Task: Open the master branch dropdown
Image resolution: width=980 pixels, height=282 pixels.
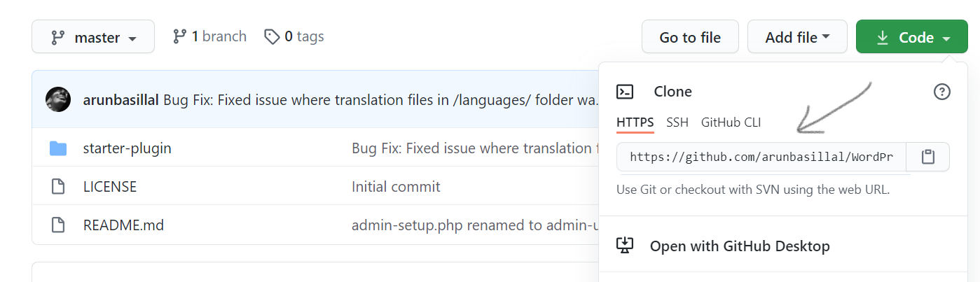Action: point(93,36)
